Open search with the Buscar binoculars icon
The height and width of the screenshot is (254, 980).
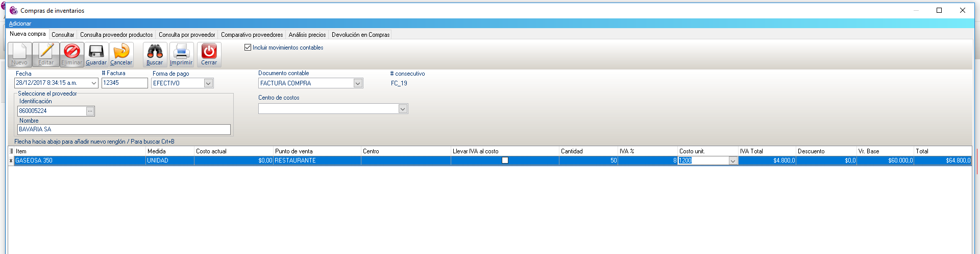click(x=155, y=52)
